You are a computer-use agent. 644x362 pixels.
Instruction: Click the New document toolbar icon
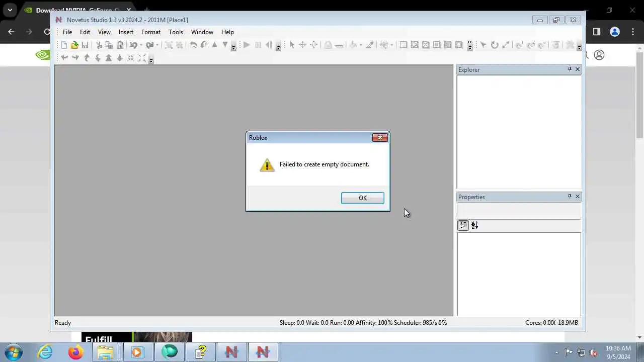pyautogui.click(x=64, y=45)
